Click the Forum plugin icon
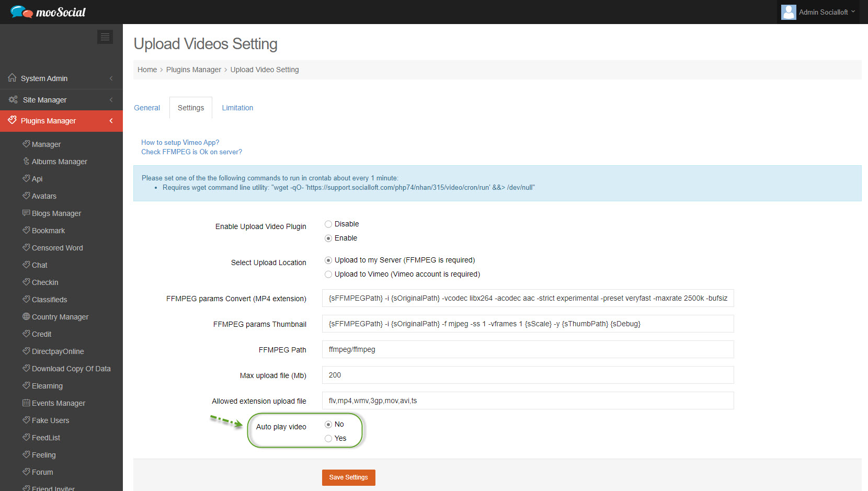The height and width of the screenshot is (491, 868). 26,472
